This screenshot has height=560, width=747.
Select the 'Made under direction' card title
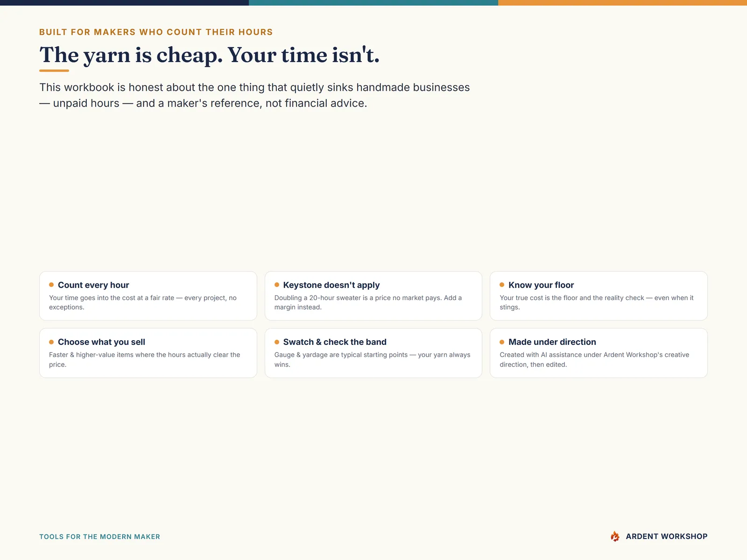click(x=552, y=342)
